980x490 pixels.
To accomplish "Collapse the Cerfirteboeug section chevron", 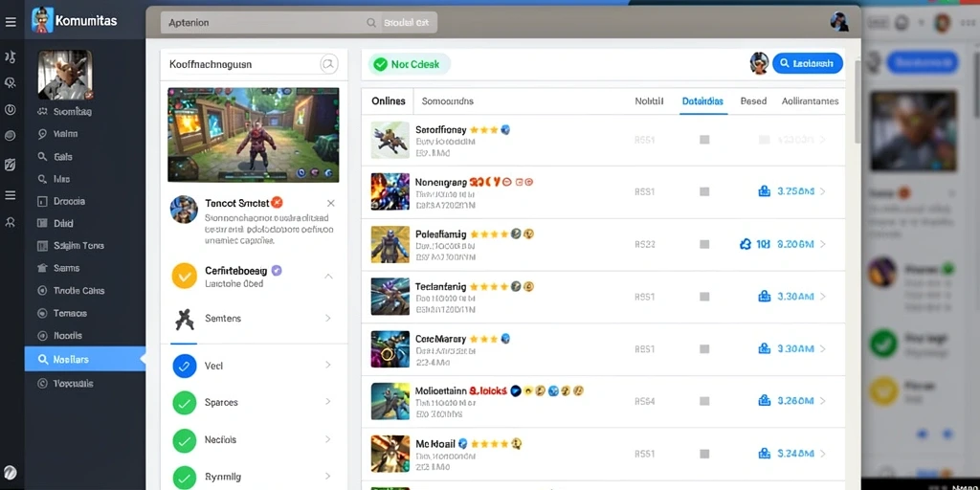I will 329,277.
